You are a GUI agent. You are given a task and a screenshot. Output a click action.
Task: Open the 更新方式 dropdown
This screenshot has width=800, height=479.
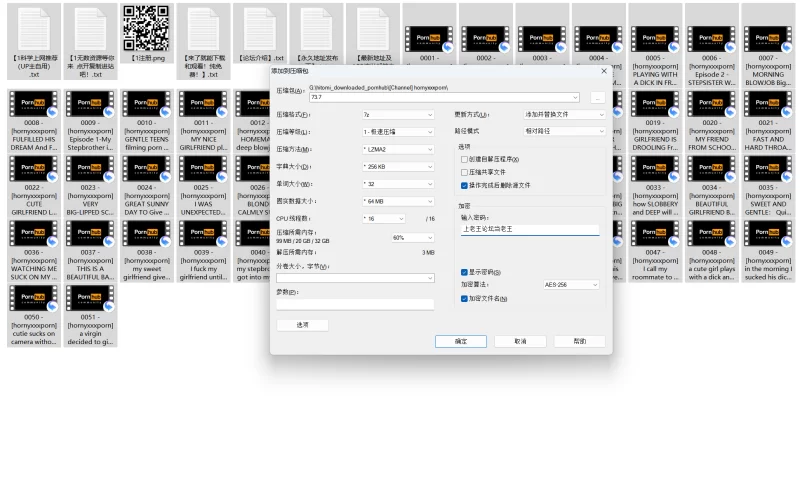point(565,115)
